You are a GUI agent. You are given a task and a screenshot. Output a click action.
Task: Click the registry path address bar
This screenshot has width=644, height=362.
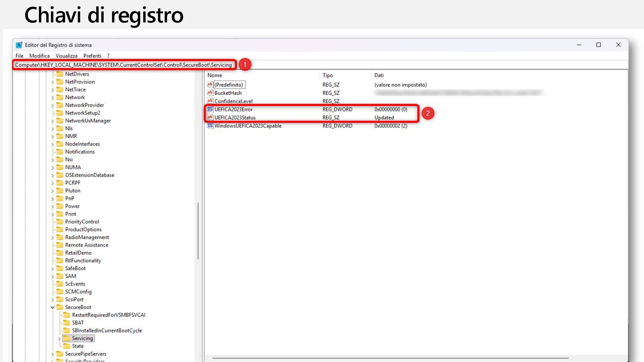[123, 65]
